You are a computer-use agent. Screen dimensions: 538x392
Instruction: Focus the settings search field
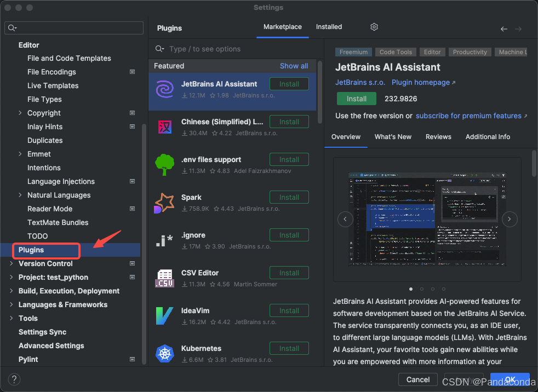pyautogui.click(x=74, y=28)
